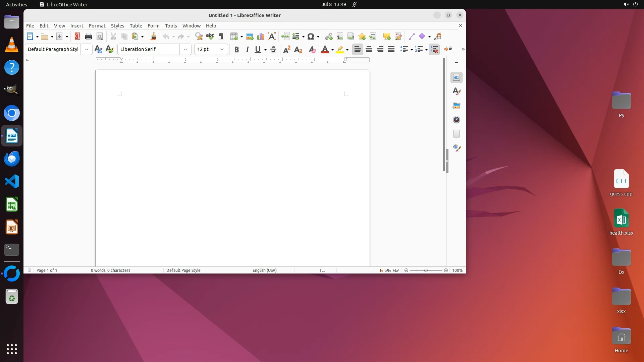Click the zoom slider in the status bar
The width and height of the screenshot is (644, 362).
[x=426, y=270]
